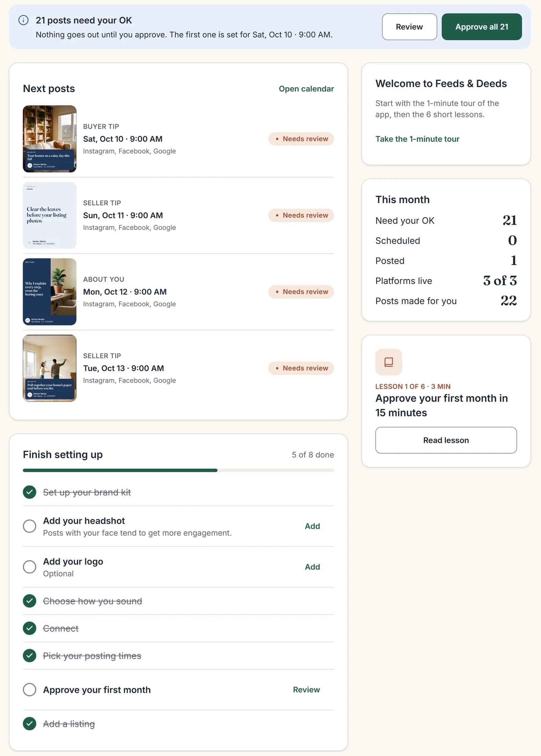Open the calendar link
This screenshot has height=756, width=541.
[306, 89]
